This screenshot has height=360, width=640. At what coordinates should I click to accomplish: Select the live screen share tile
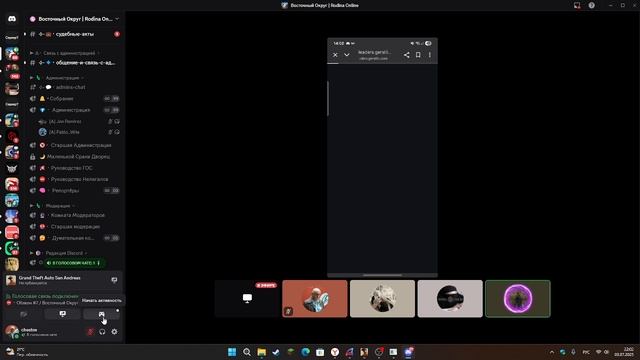[247, 298]
